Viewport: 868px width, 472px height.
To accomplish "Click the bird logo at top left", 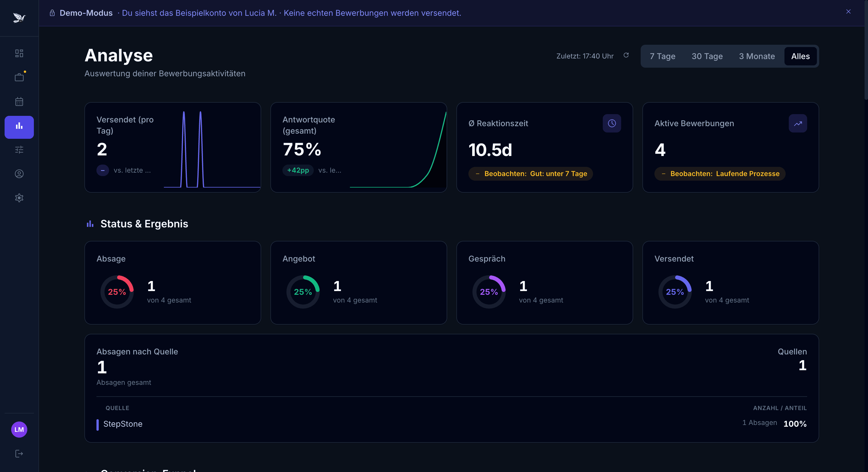I will pos(19,17).
